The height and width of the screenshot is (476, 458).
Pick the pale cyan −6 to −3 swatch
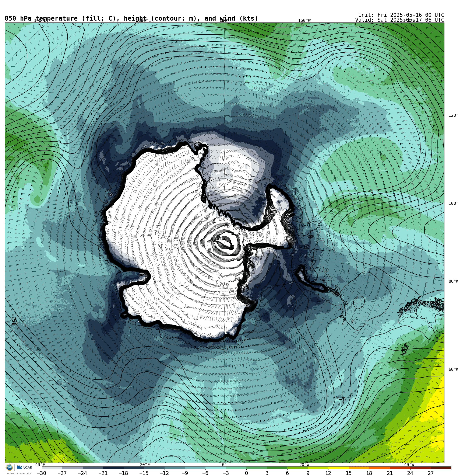click(215, 468)
